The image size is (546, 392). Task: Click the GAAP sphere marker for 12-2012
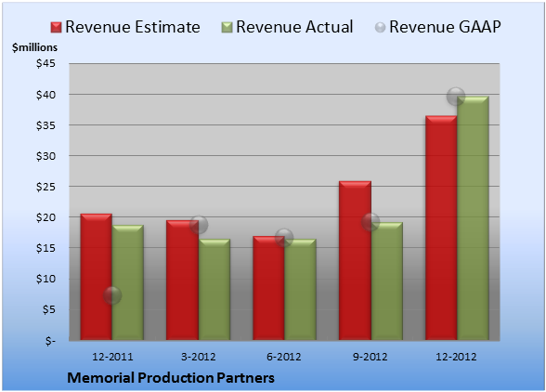pos(456,97)
